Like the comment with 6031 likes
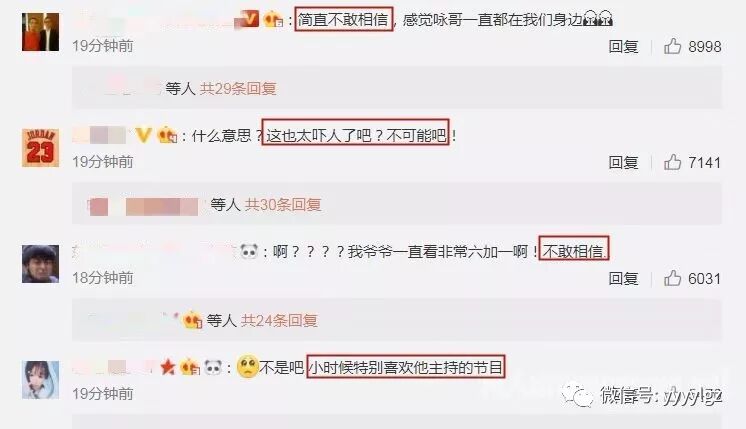746x429 pixels. 672,278
